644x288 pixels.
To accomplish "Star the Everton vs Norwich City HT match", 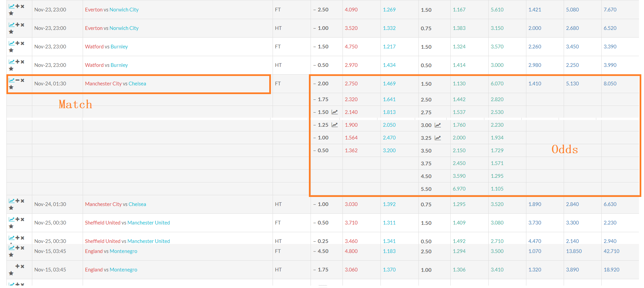I will pos(11,32).
